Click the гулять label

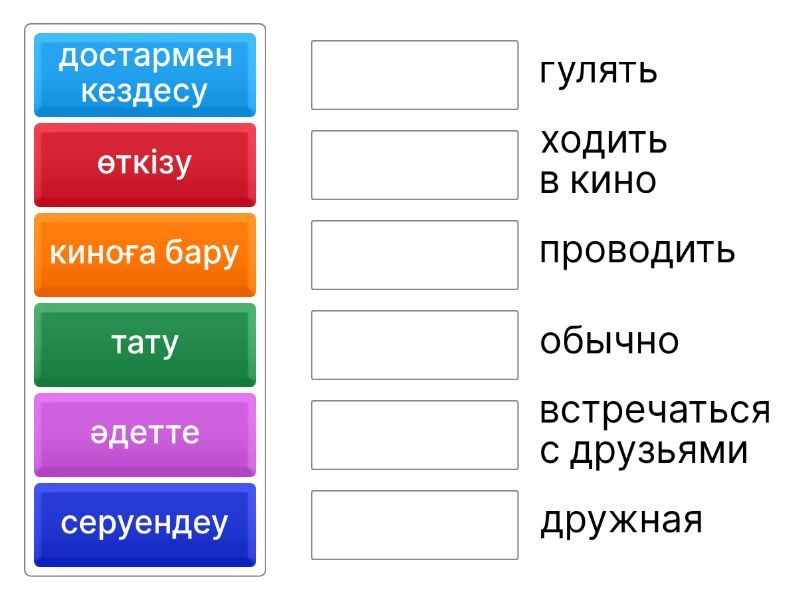pos(598,71)
